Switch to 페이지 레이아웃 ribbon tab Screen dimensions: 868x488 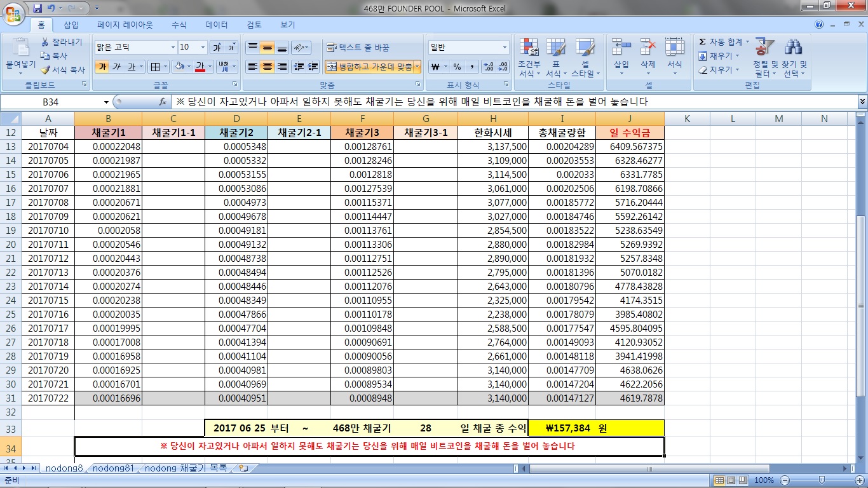(x=125, y=25)
